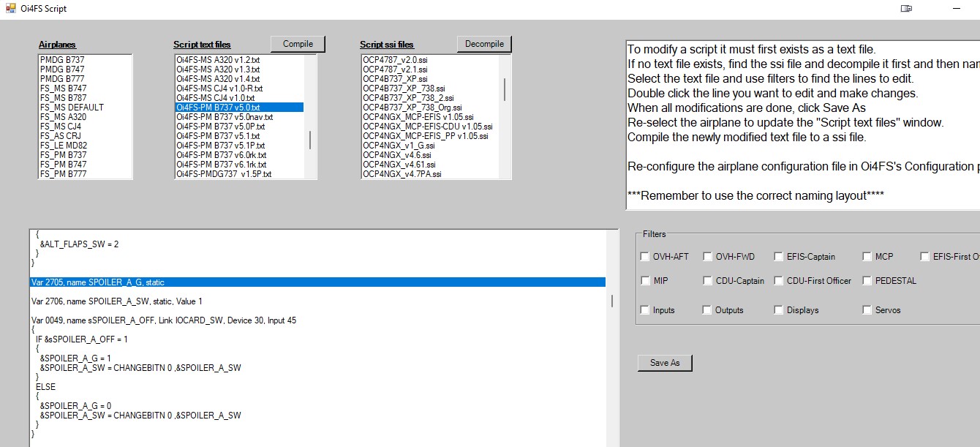Click the Decompile button
980x447 pixels.
coord(483,44)
